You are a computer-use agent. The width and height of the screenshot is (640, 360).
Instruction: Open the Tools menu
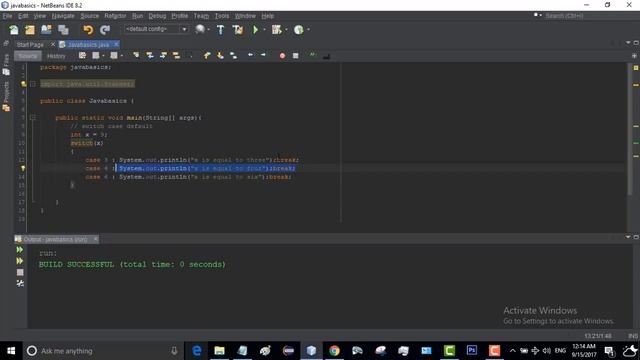[222, 16]
